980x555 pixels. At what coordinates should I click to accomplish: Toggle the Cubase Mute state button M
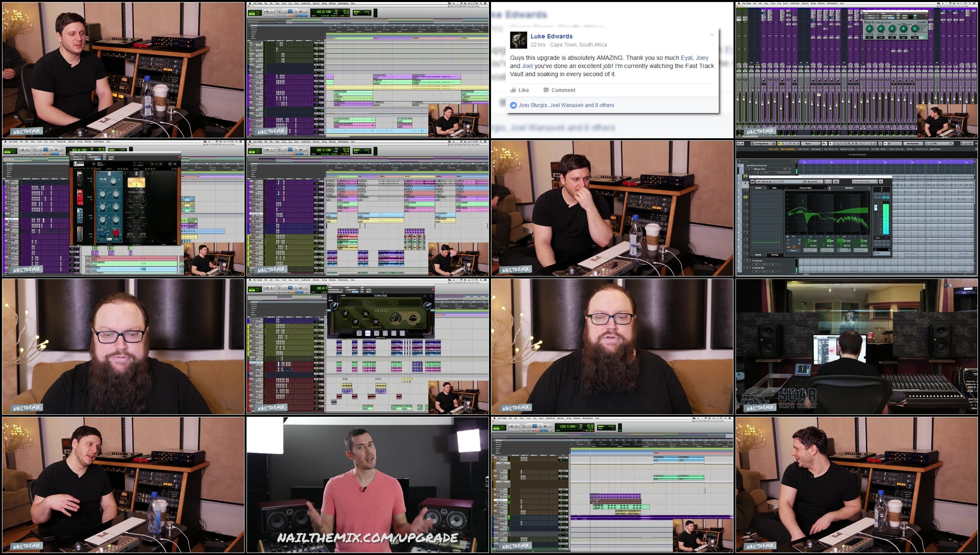pyautogui.click(x=779, y=143)
